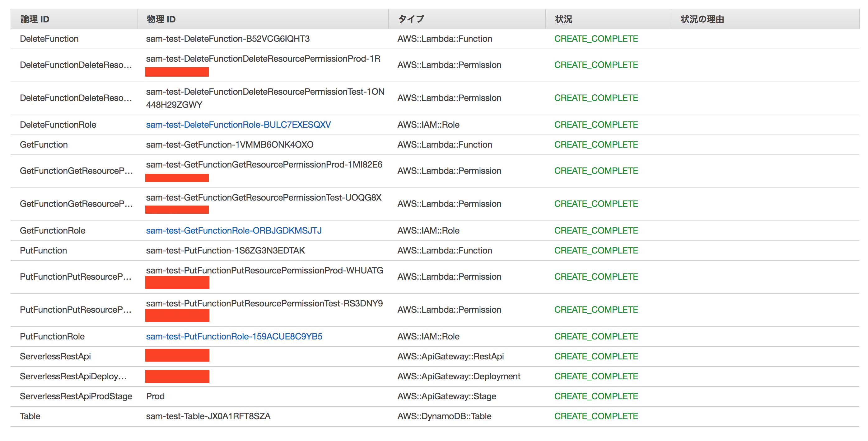This screenshot has width=868, height=441.
Task: Select CREATE_COMPLETE status in ServerlessRestApiProdStage row
Action: point(596,396)
